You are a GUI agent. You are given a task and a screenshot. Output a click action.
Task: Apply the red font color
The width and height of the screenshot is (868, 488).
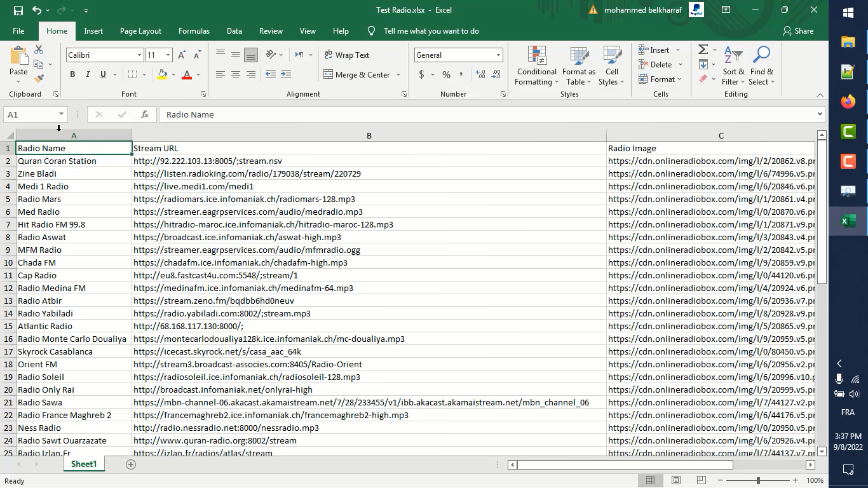(x=187, y=74)
